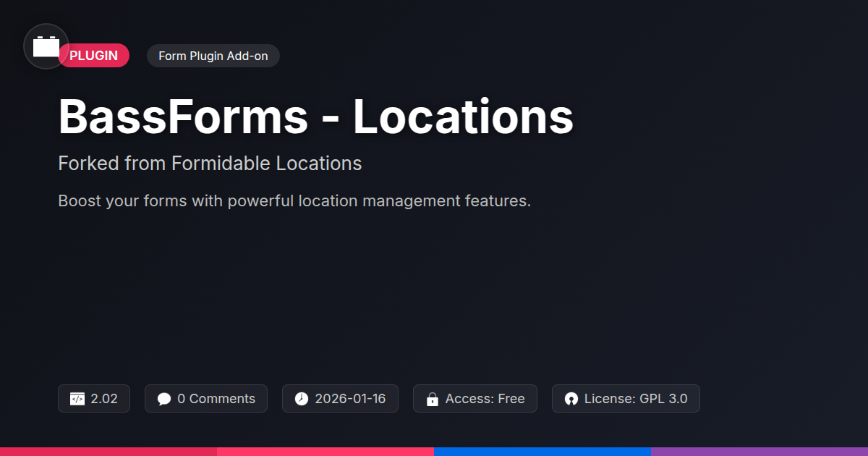Click the version code icon
This screenshot has height=456, width=868.
pos(77,399)
